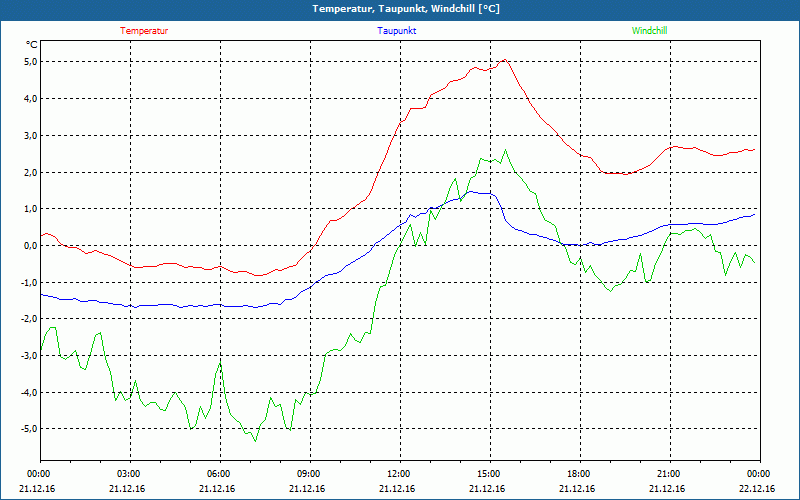800x500 pixels.
Task: Click the -4,0 y-axis label
Action: click(29, 392)
